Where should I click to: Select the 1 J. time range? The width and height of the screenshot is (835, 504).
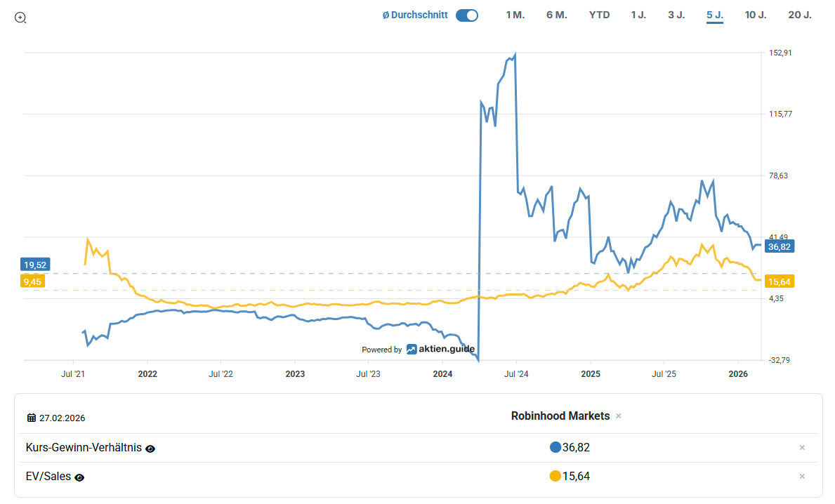(638, 15)
